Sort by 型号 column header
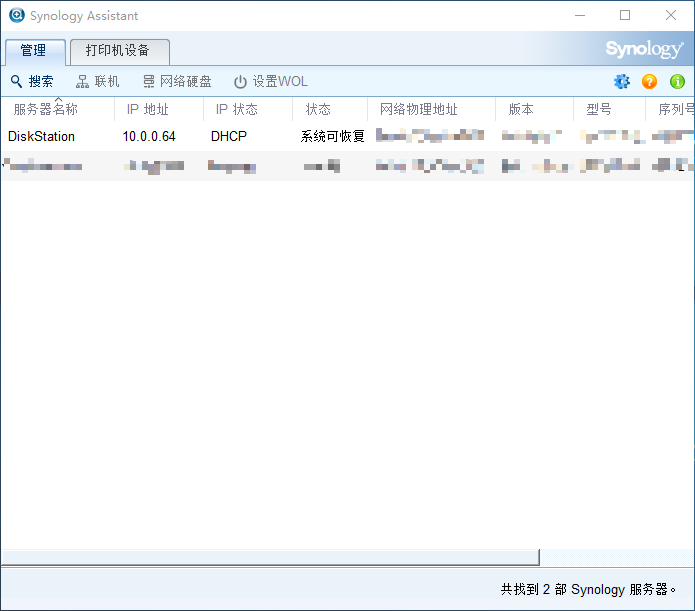This screenshot has width=695, height=611. tap(609, 109)
